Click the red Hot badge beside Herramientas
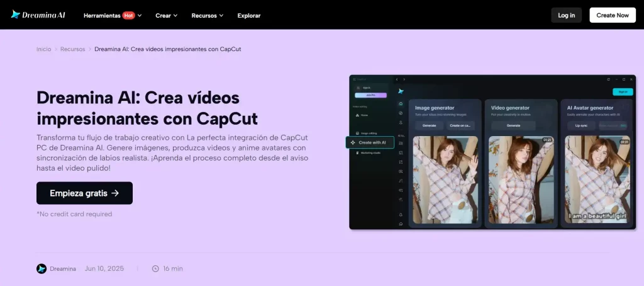The height and width of the screenshot is (286, 644). click(128, 15)
